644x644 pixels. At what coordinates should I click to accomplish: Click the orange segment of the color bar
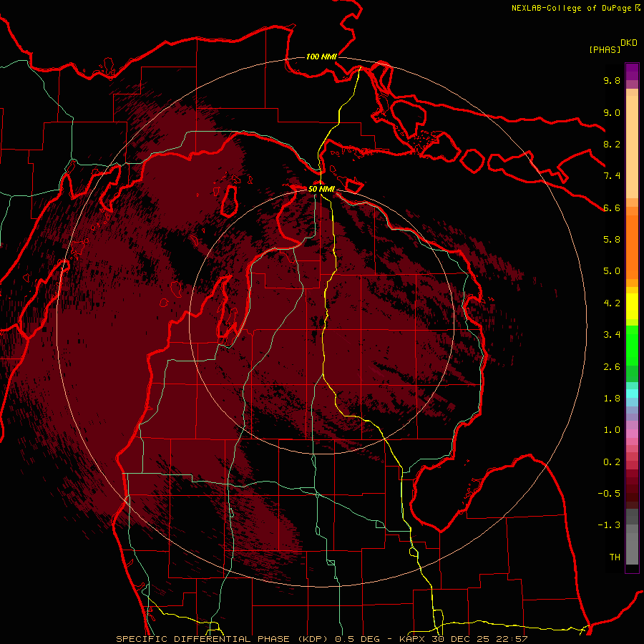632,246
